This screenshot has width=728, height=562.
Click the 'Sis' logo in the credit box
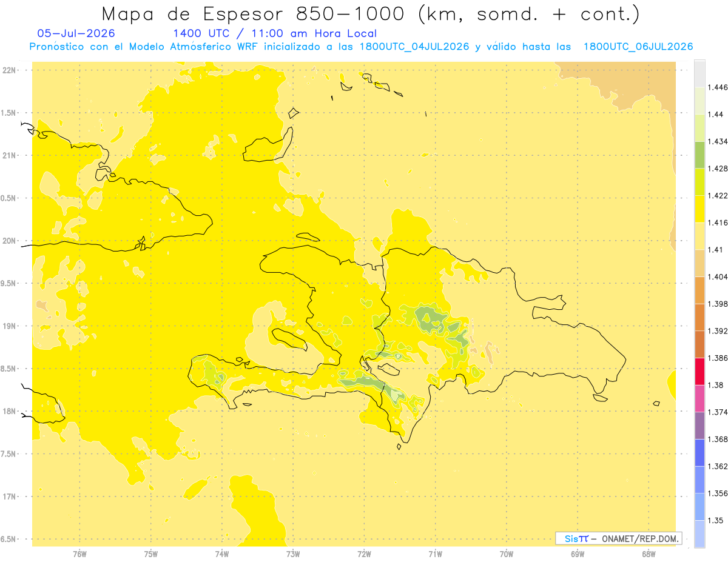571,538
